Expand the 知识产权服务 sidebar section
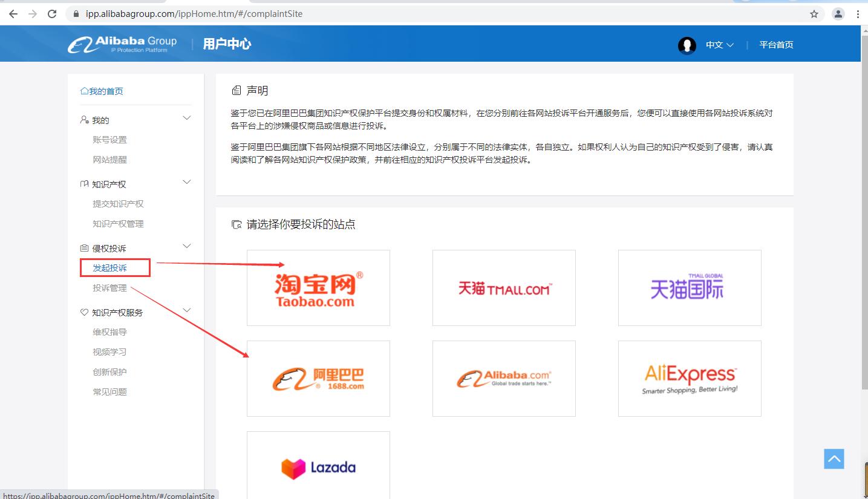Image resolution: width=868 pixels, height=499 pixels. pyautogui.click(x=186, y=310)
